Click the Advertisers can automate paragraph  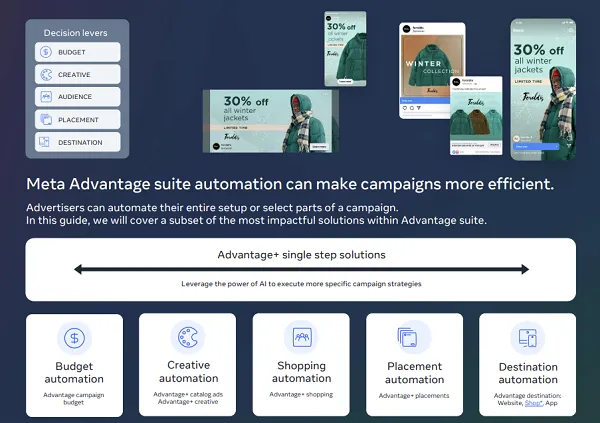256,214
